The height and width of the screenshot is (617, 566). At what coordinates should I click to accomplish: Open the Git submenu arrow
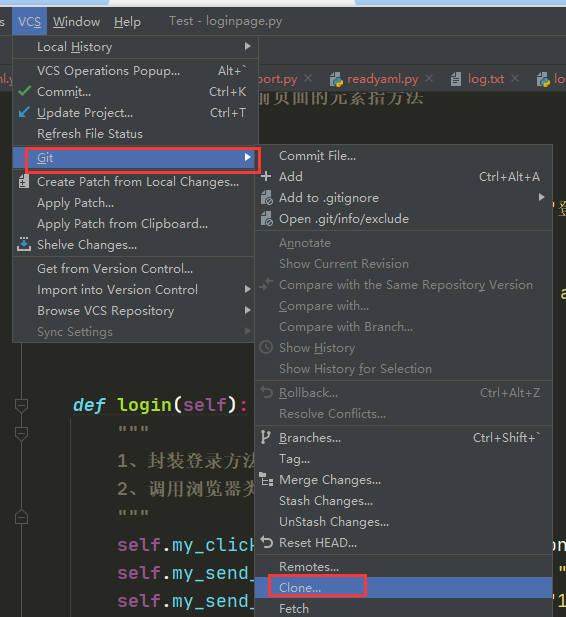[x=248, y=157]
